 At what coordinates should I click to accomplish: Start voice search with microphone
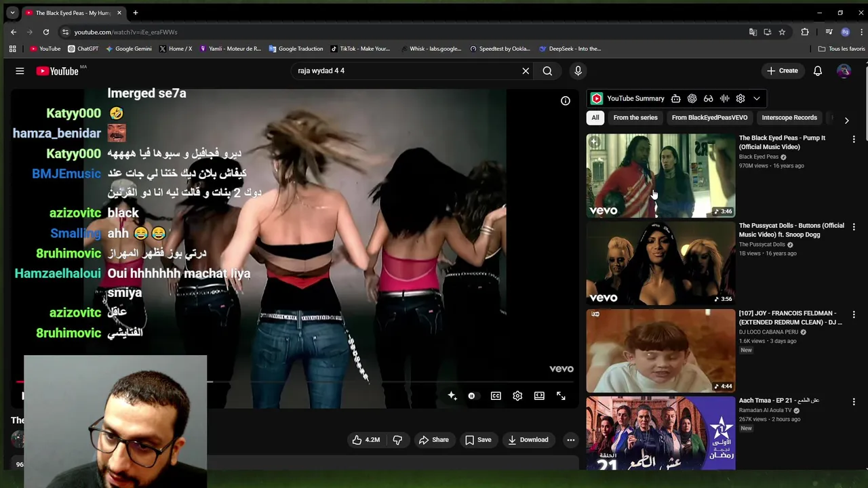(x=578, y=70)
